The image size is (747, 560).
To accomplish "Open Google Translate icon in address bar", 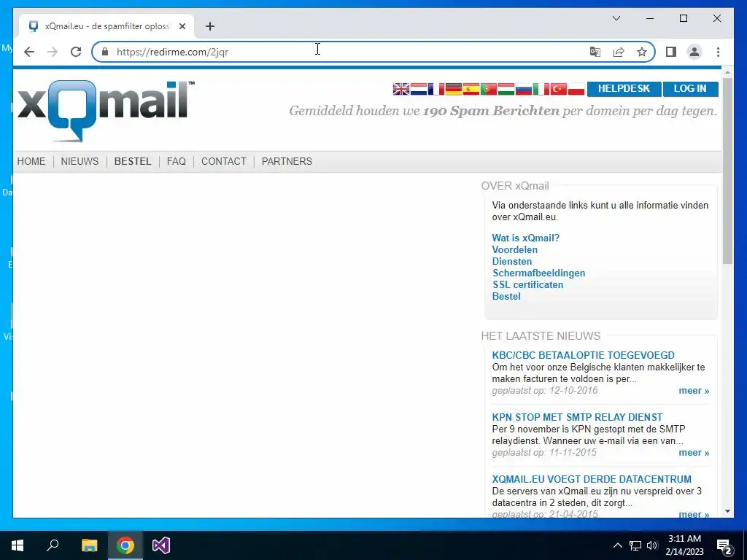I will tap(595, 52).
